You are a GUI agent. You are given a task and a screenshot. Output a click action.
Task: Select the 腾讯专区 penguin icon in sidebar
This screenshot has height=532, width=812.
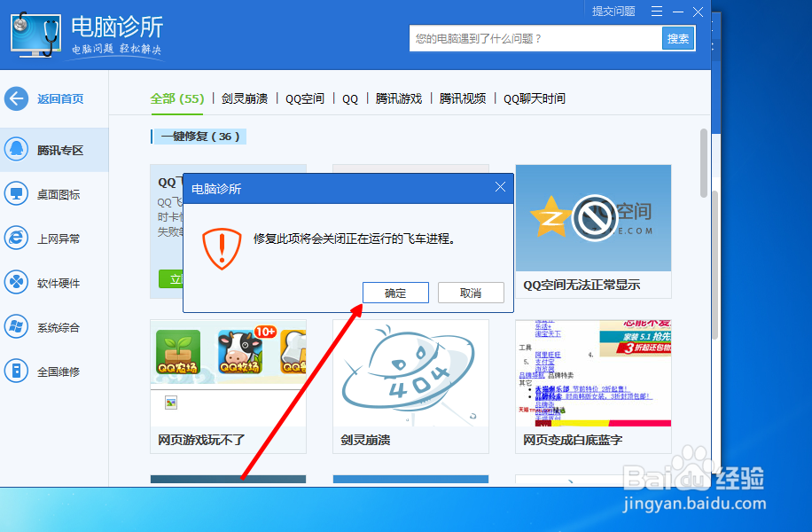[17, 150]
